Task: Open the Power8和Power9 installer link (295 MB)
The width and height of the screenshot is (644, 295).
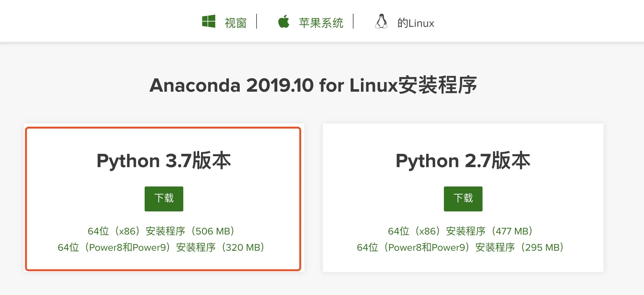Action: click(x=460, y=247)
